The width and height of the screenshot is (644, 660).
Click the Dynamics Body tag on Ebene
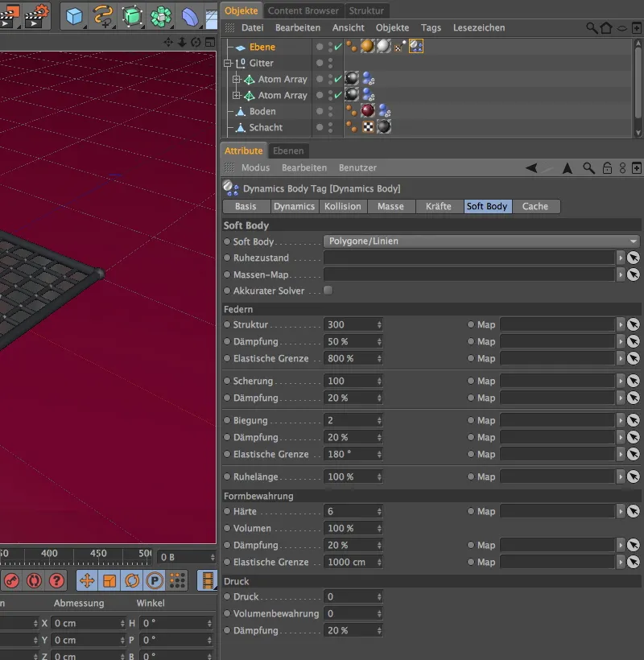tap(416, 47)
